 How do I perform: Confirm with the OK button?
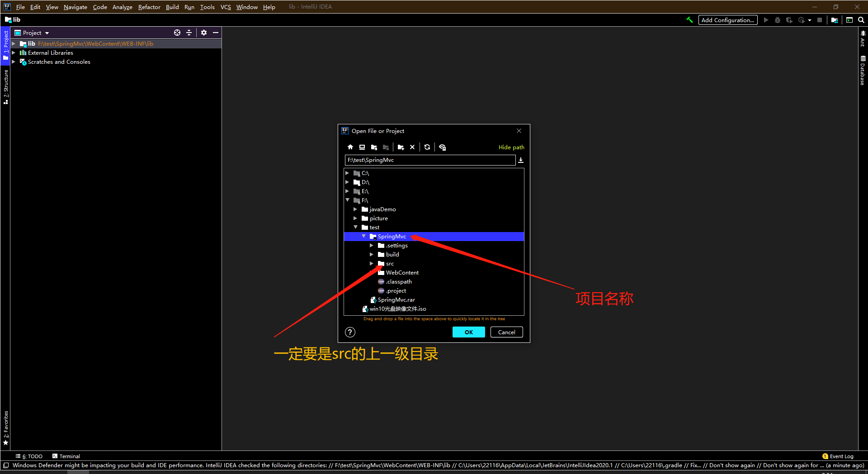point(468,332)
